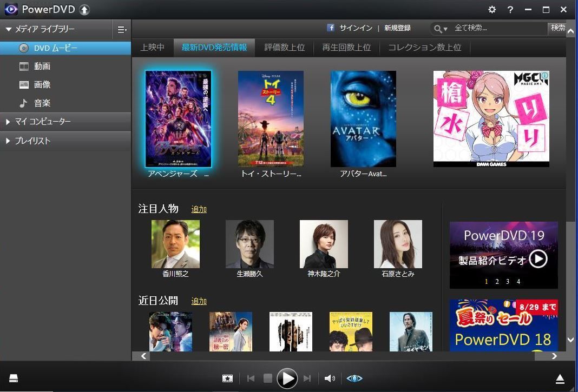578x392 pixels.
Task: Open the search type dropdown magnifier
Action: click(439, 28)
